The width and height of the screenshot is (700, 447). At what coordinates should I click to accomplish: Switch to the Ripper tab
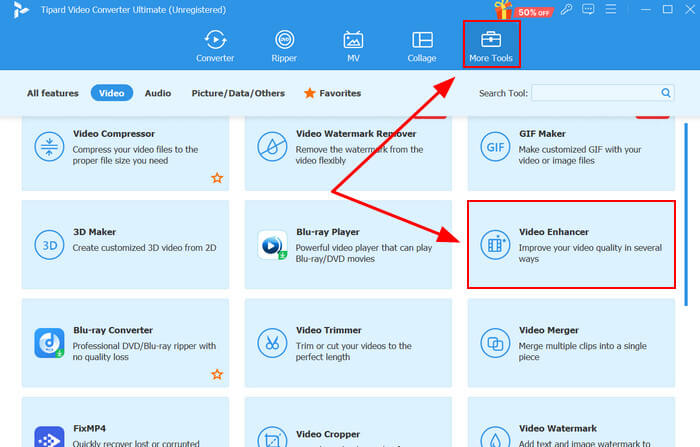[284, 46]
